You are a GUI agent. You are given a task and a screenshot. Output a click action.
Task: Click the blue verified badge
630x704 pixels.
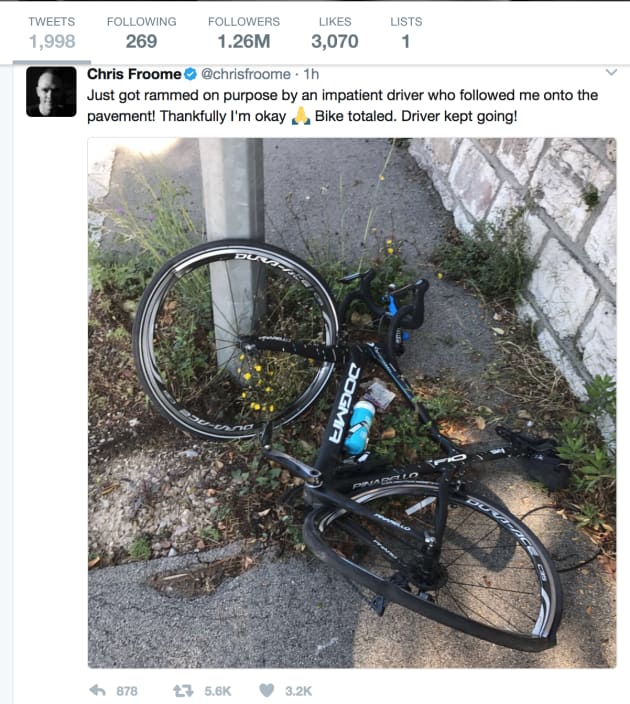(x=190, y=74)
